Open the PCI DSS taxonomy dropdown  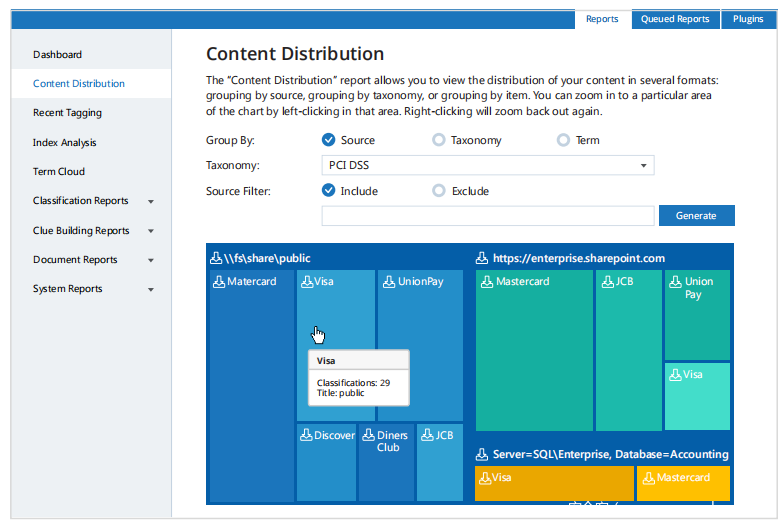pyautogui.click(x=487, y=165)
